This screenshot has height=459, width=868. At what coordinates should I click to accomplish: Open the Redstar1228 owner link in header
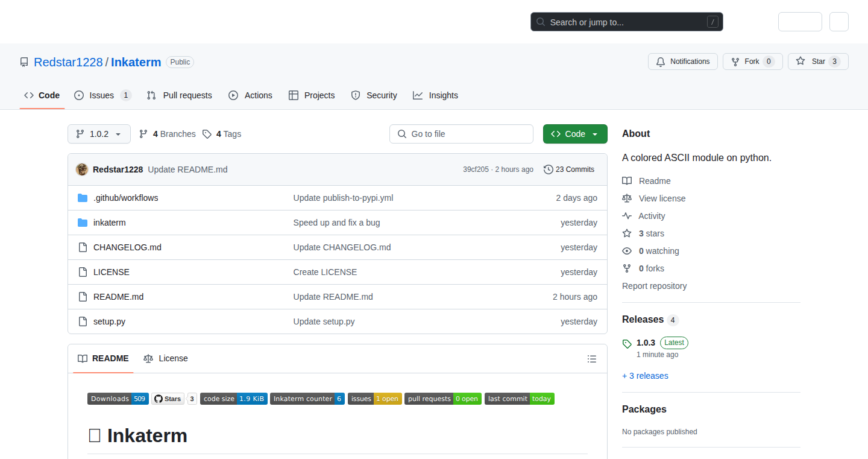pos(68,62)
